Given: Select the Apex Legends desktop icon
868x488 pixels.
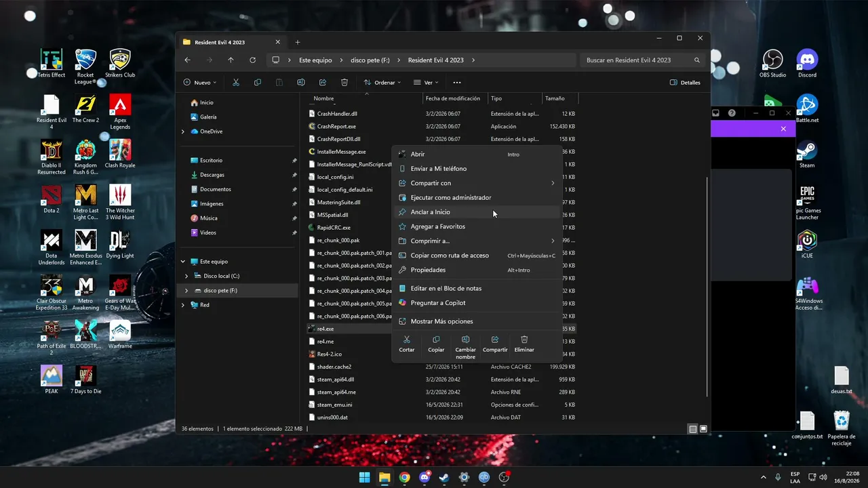Looking at the screenshot, I should pyautogui.click(x=120, y=112).
